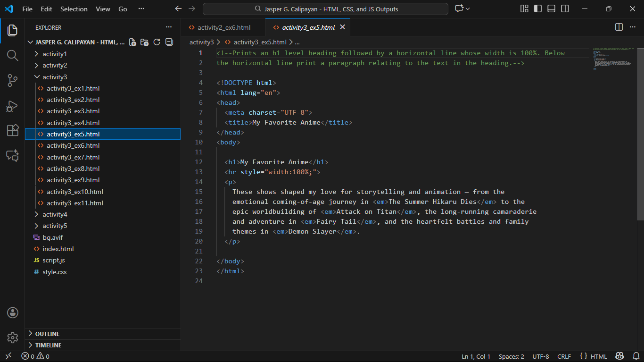Expand the activity4 folder
Viewport: 644px width, 362px height.
[55, 214]
